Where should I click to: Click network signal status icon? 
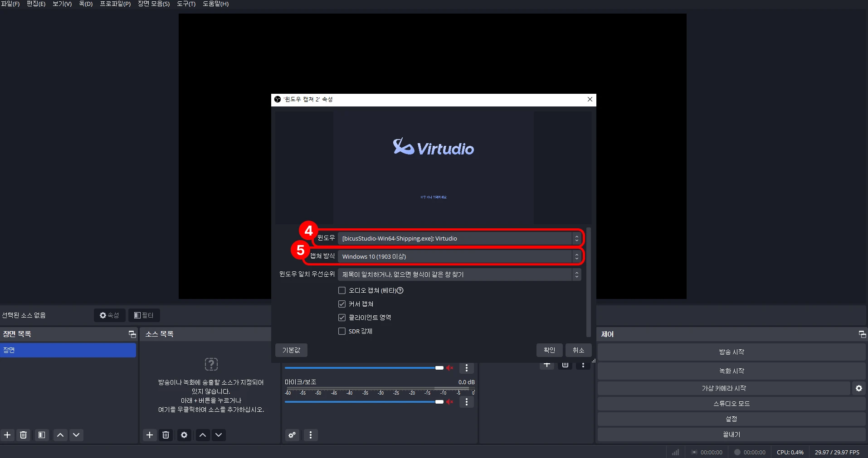click(675, 452)
